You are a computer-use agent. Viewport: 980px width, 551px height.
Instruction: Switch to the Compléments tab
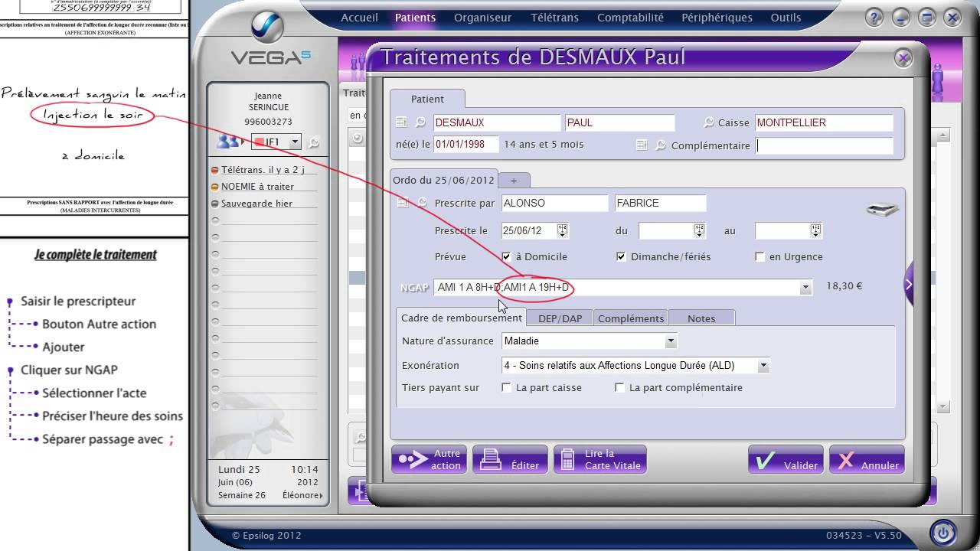[x=631, y=318]
